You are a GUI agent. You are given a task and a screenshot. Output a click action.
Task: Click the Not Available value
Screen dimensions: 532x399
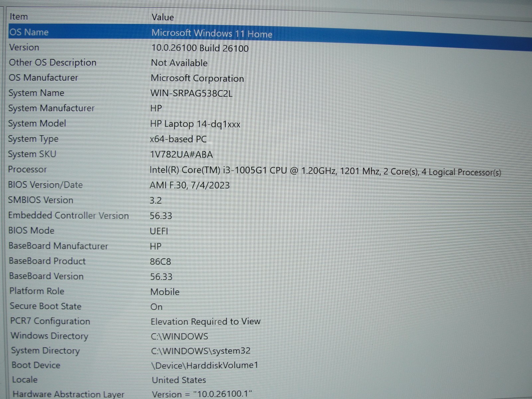click(179, 63)
